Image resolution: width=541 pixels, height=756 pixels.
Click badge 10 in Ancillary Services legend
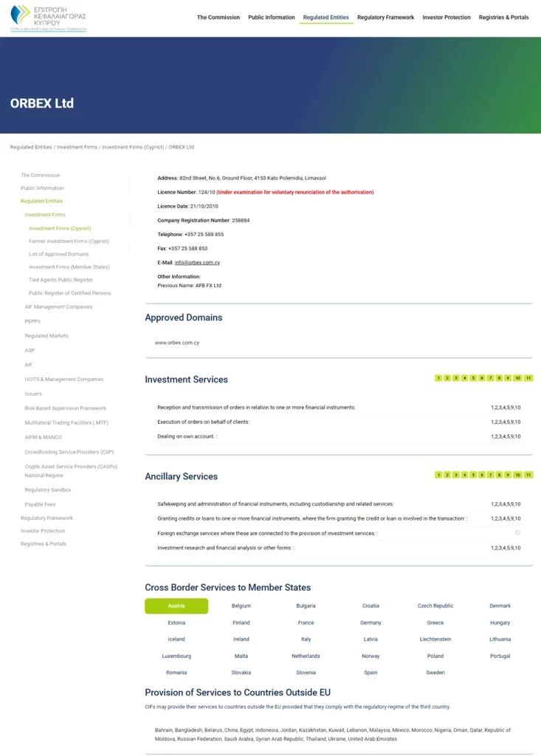517,475
